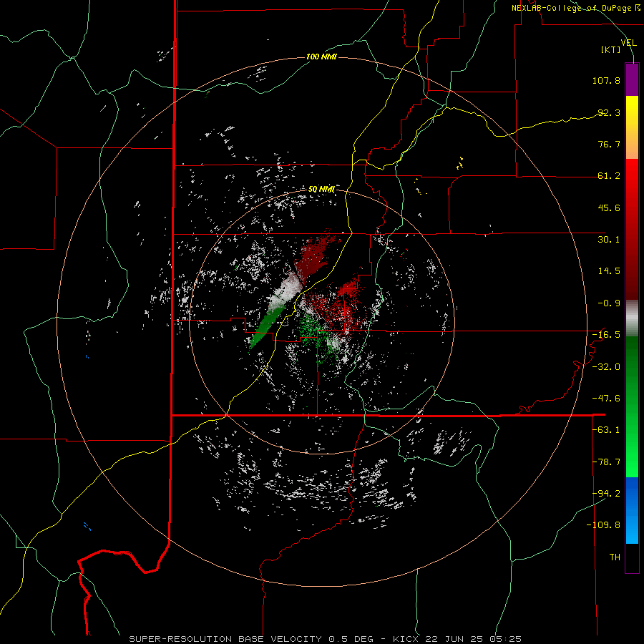The width and height of the screenshot is (644, 644).
Task: Select the -32.0 velocity scale value
Action: [606, 367]
